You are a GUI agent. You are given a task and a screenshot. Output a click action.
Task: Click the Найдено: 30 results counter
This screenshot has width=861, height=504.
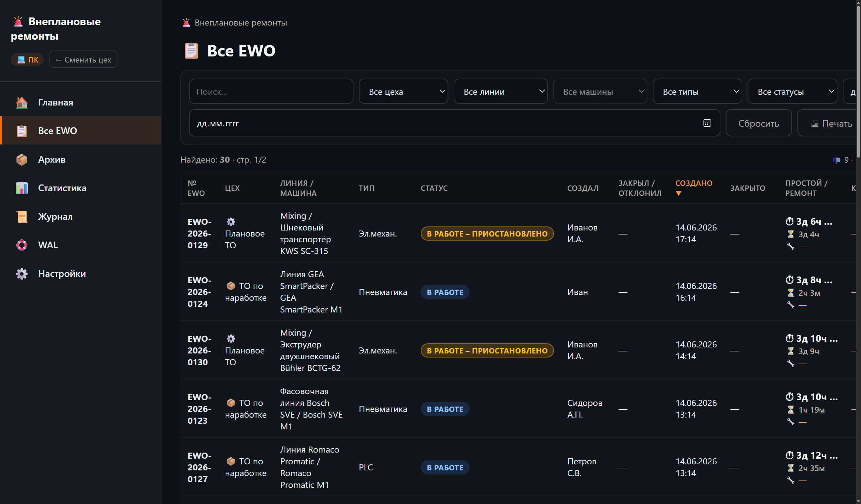[x=205, y=160]
